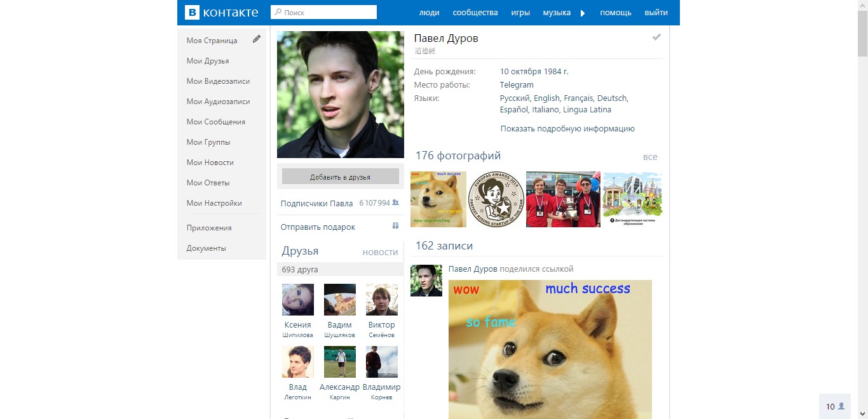Click the play arrow icon after музыка
Image resolution: width=868 pixels, height=419 pixels.
pos(583,13)
